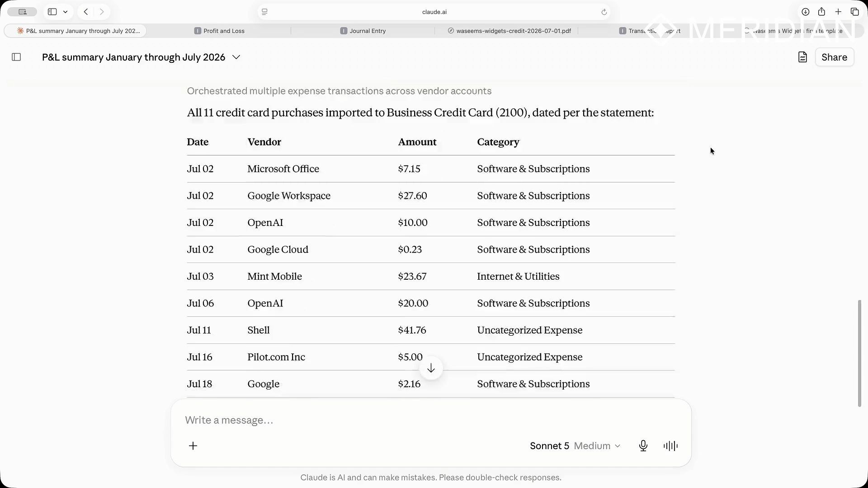This screenshot has height=488, width=868.
Task: Select the Google Cloud vendor cell
Action: [x=278, y=249]
